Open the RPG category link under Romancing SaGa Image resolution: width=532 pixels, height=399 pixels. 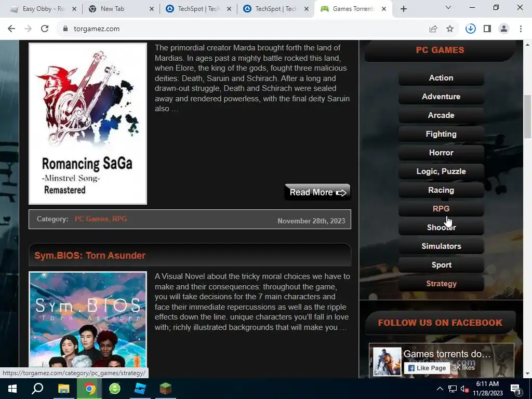(x=119, y=219)
